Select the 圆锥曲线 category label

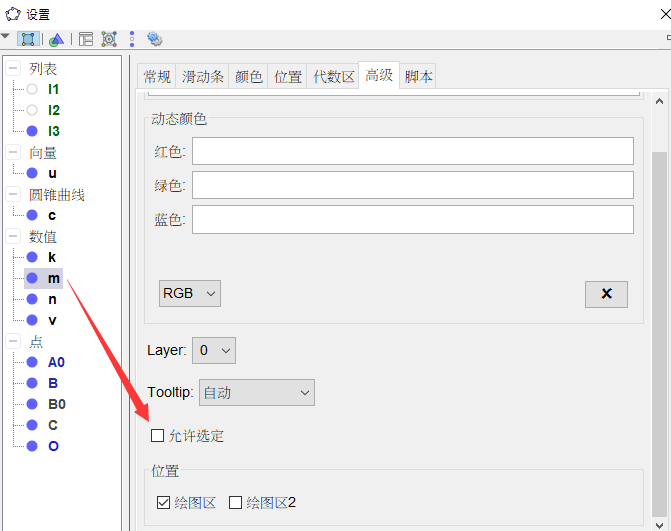point(56,194)
